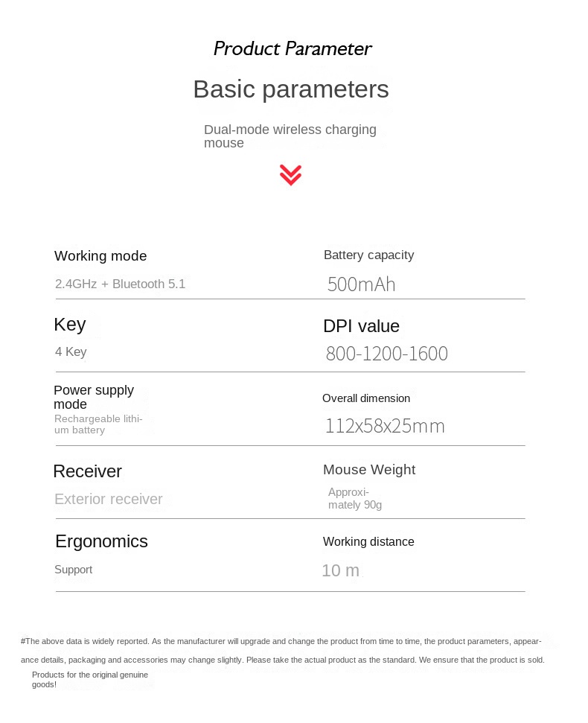Click the "Power supply mode" label
Viewport: 588px width, 723px height.
point(93,397)
